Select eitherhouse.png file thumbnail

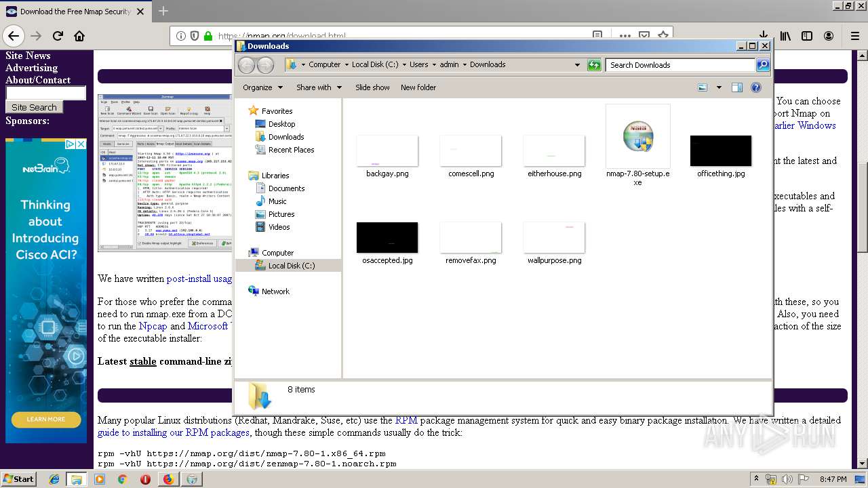[554, 150]
